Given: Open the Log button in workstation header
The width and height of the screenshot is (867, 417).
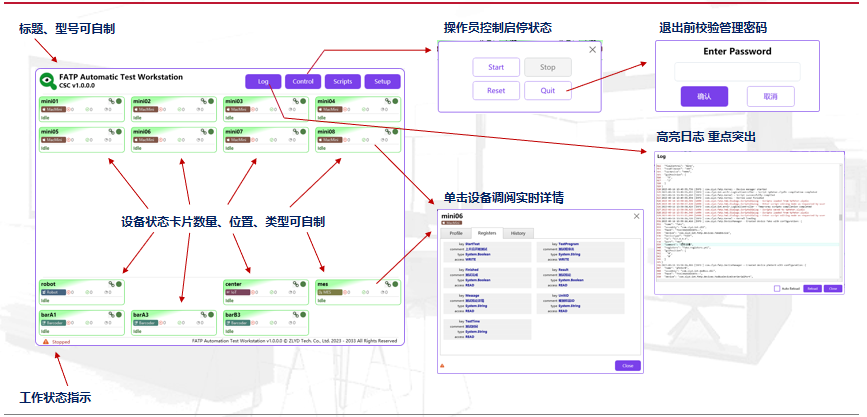Looking at the screenshot, I should click(263, 81).
